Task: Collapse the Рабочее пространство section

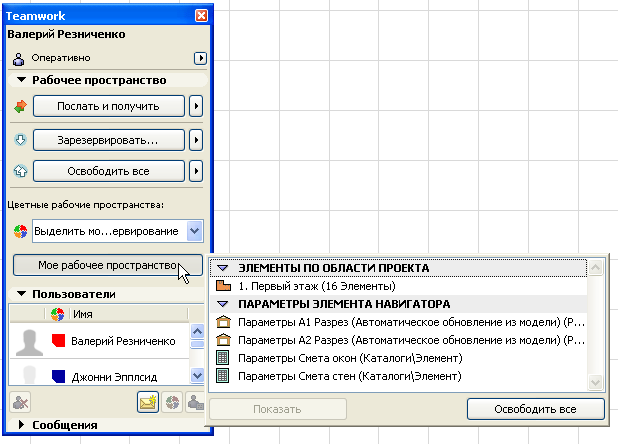Action: coord(22,80)
